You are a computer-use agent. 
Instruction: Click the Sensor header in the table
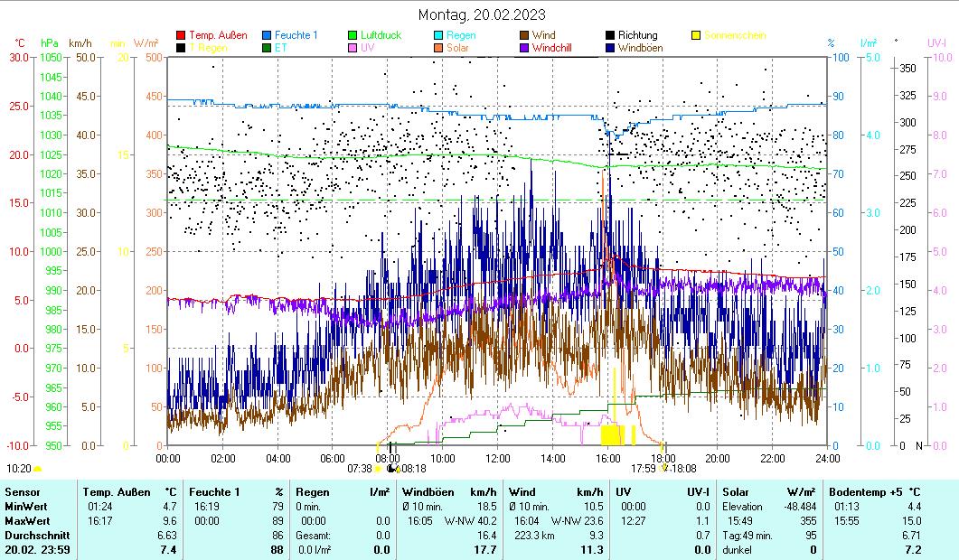[x=22, y=491]
